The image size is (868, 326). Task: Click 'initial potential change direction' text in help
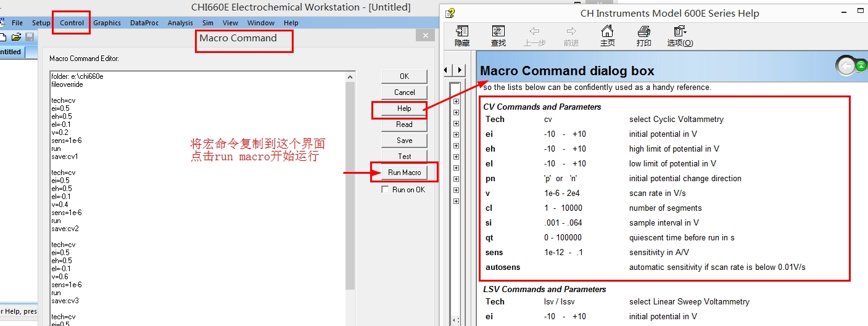685,178
